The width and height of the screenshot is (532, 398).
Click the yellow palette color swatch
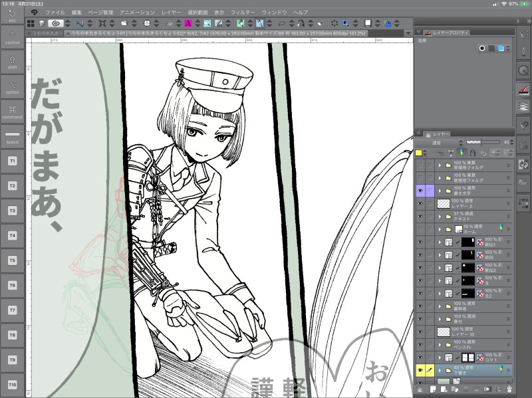(419, 153)
